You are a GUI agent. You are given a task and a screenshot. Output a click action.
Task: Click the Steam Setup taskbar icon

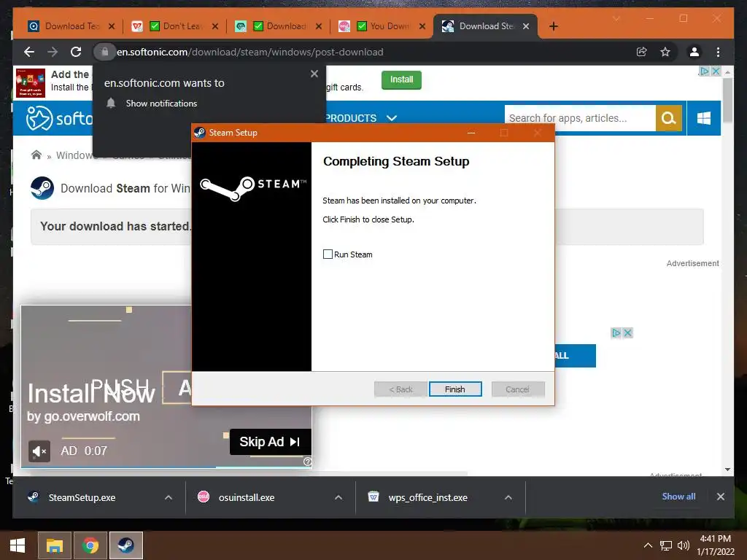[125, 545]
